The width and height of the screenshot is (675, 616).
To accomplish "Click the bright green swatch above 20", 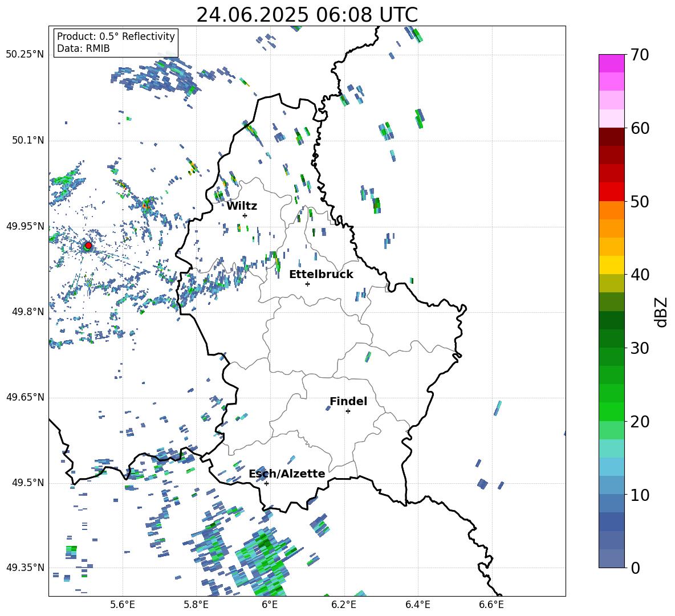I will (x=611, y=411).
